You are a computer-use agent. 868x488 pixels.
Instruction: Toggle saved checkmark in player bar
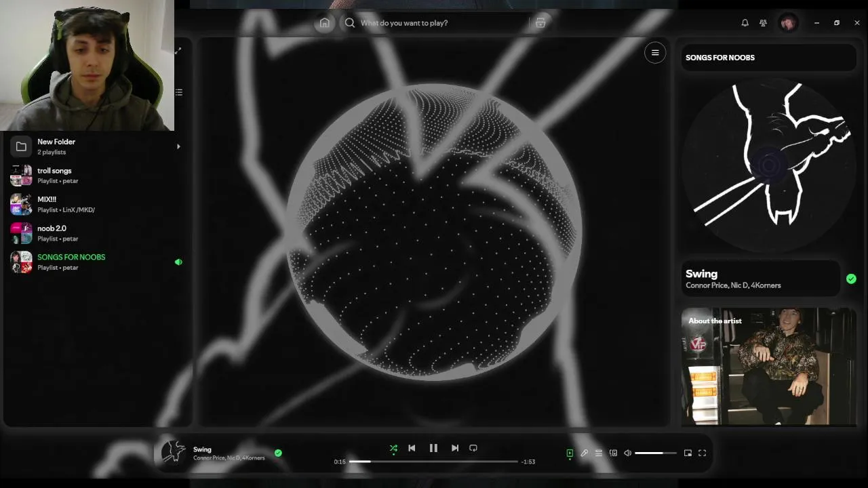point(278,453)
